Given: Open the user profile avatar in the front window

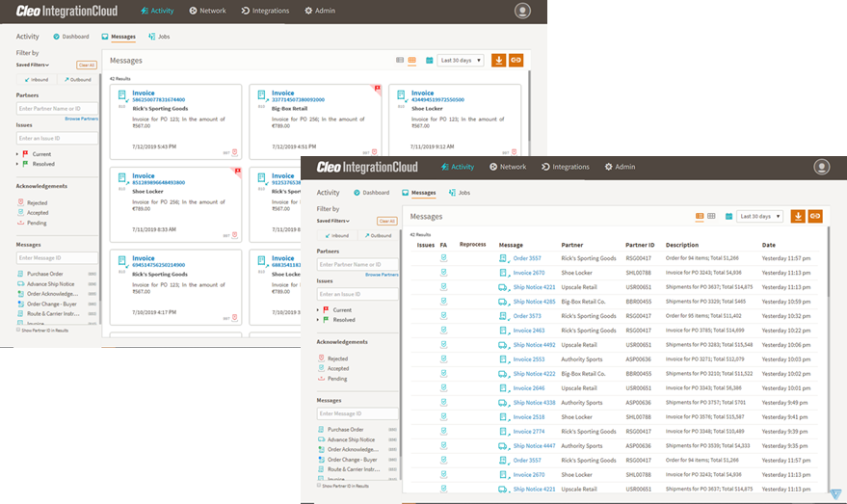Looking at the screenshot, I should pyautogui.click(x=822, y=167).
